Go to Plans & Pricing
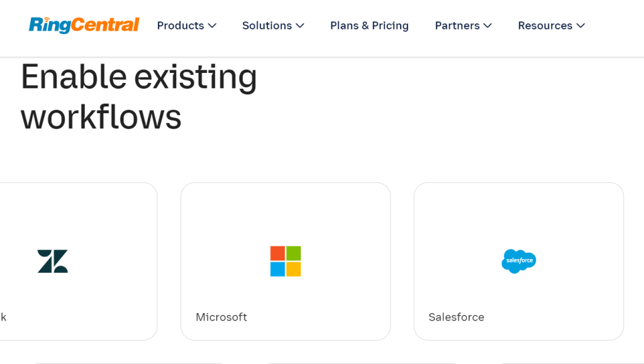This screenshot has width=644, height=364. [x=369, y=26]
